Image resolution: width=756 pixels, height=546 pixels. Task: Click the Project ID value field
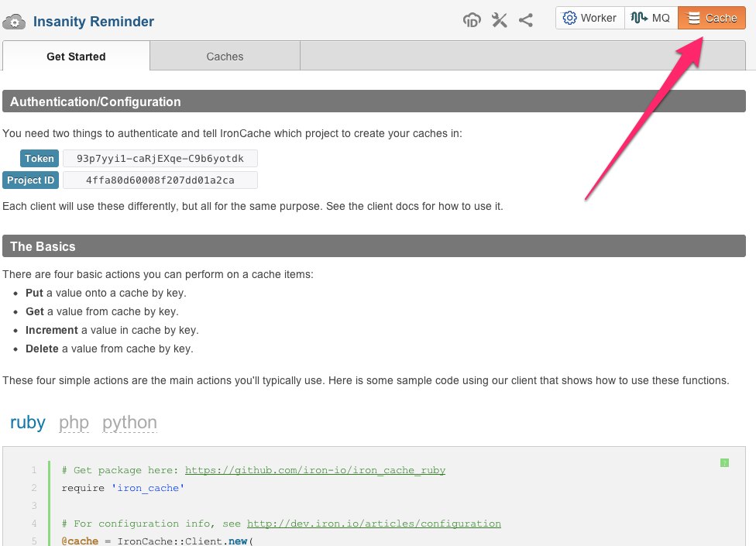(160, 180)
